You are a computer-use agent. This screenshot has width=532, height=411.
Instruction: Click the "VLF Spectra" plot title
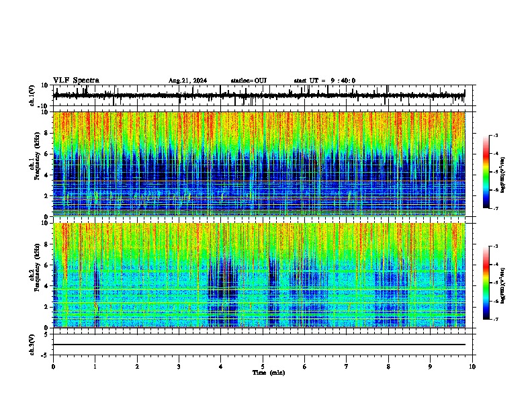coord(76,81)
